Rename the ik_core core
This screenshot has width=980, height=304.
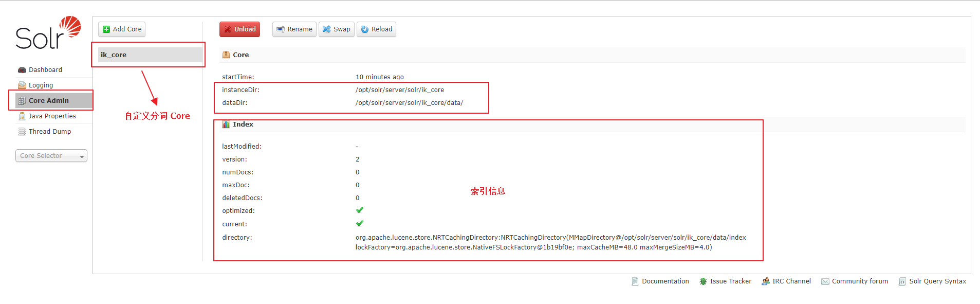(294, 29)
